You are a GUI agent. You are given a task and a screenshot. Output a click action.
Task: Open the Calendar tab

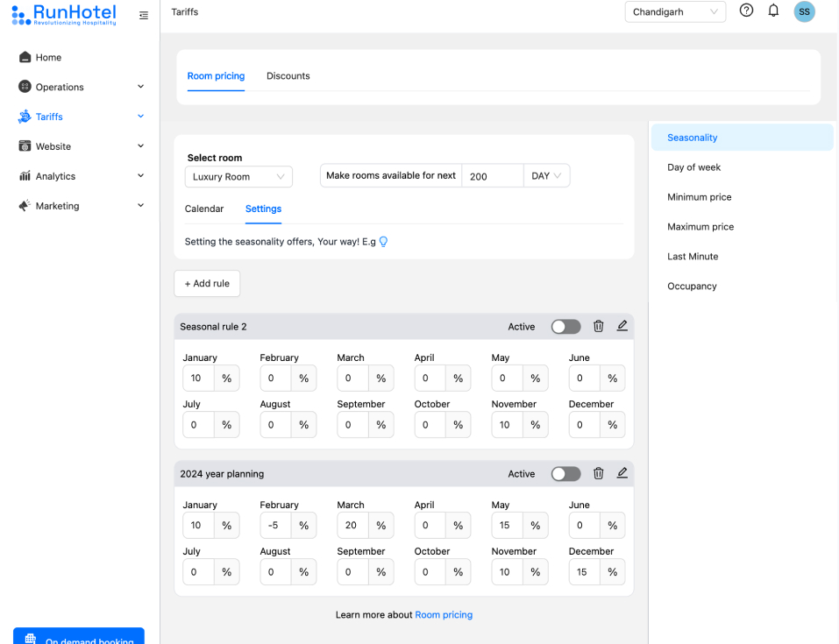[204, 209]
